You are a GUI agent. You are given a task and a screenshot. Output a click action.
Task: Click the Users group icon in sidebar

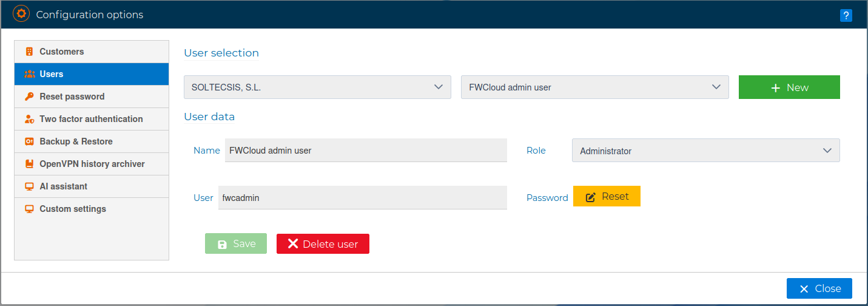click(29, 74)
